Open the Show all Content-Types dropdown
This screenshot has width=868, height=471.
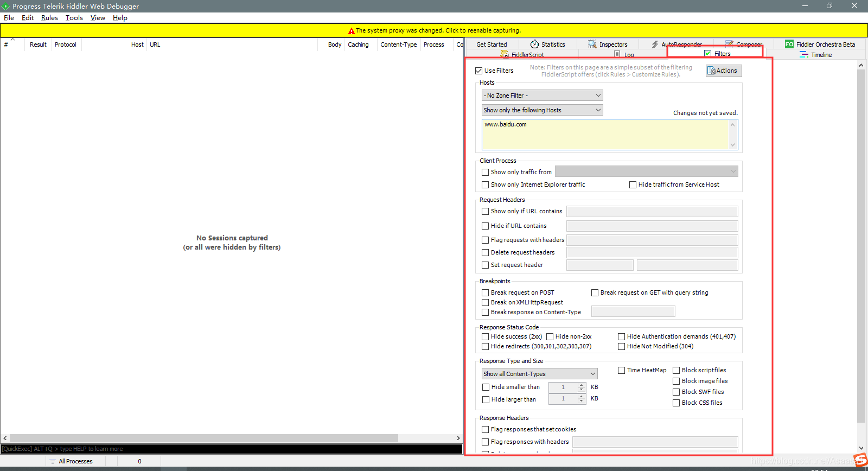click(539, 374)
